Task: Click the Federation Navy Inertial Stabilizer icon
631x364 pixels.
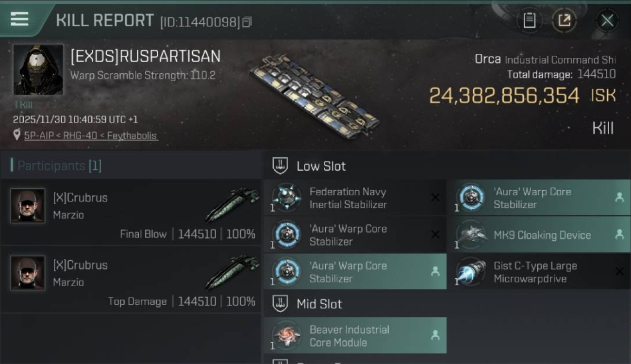Action: tap(286, 198)
